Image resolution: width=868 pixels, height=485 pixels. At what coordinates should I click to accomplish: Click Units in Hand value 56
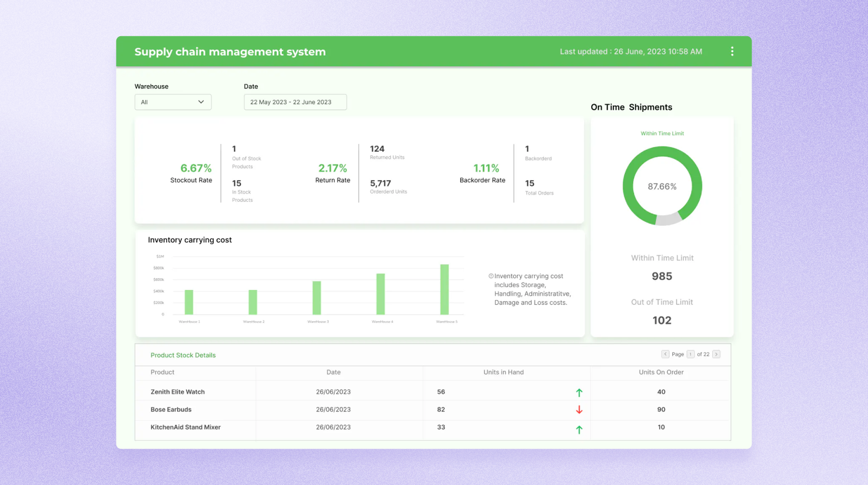point(441,392)
